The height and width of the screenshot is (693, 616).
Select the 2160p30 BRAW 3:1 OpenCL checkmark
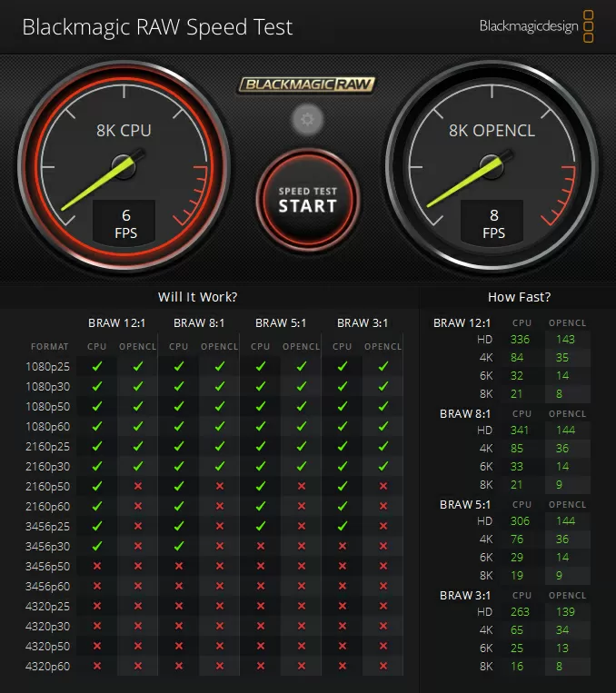click(383, 466)
